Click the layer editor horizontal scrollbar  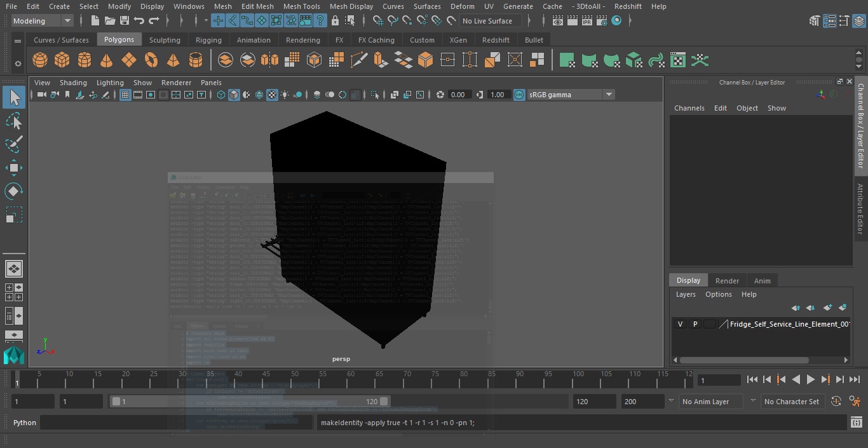pos(744,360)
